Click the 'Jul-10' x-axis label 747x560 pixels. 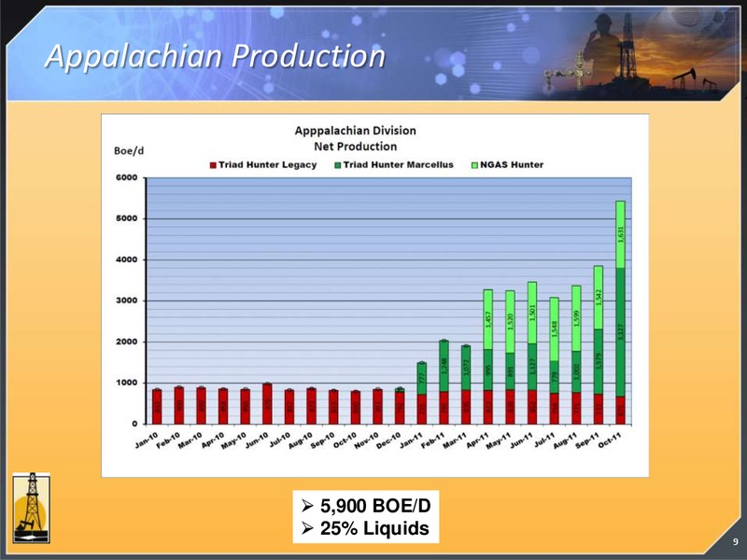pyautogui.click(x=279, y=439)
